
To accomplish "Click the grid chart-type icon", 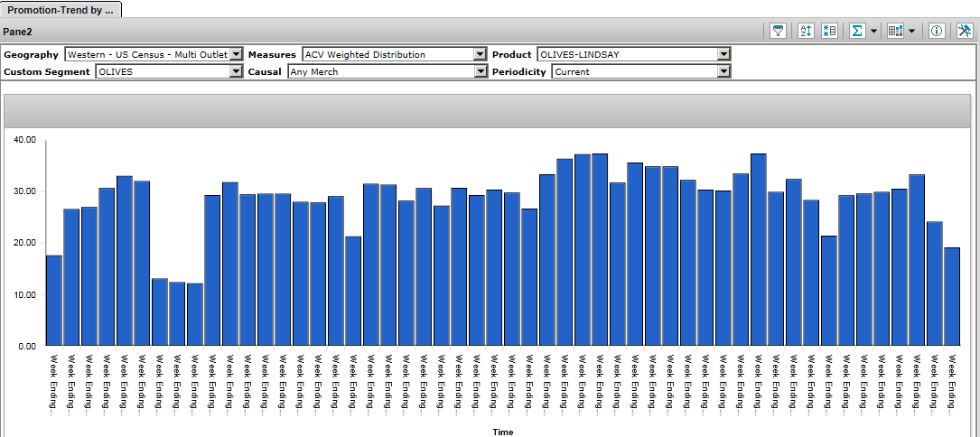I will [895, 31].
